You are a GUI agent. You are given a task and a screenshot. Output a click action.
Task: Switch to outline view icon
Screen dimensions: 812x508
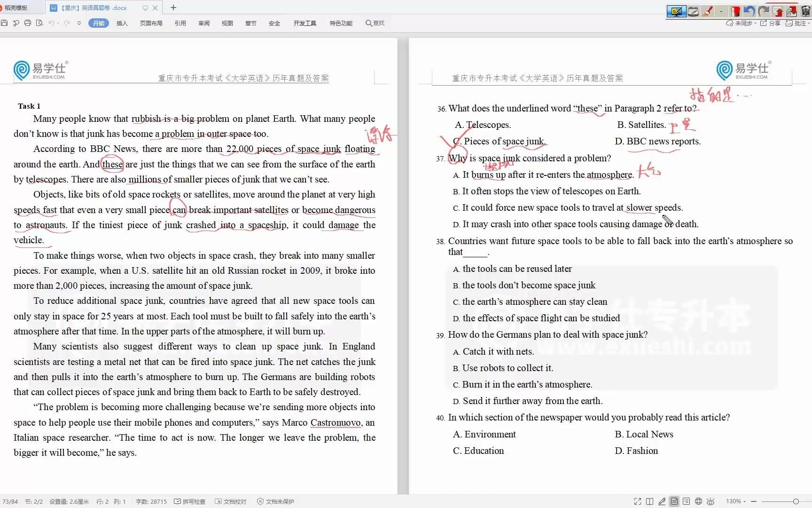click(x=686, y=501)
